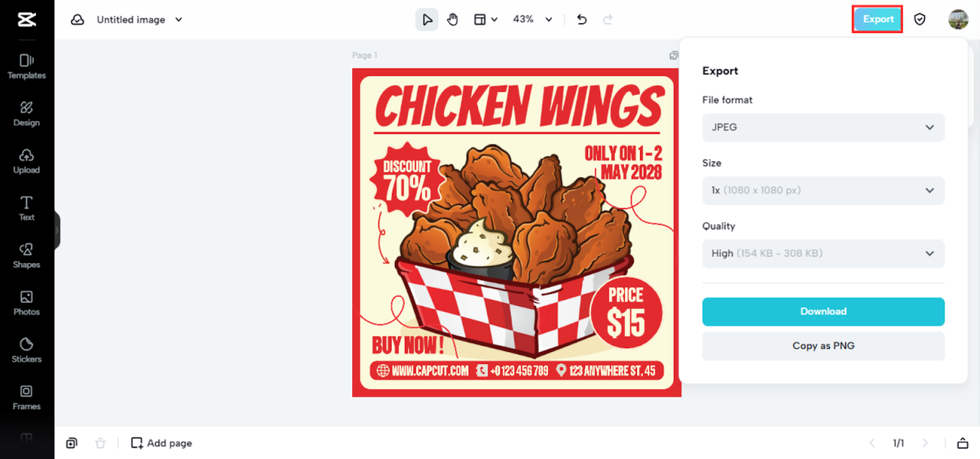Open the Quality High dropdown
Screen dimensions: 980x459
pyautogui.click(x=823, y=253)
